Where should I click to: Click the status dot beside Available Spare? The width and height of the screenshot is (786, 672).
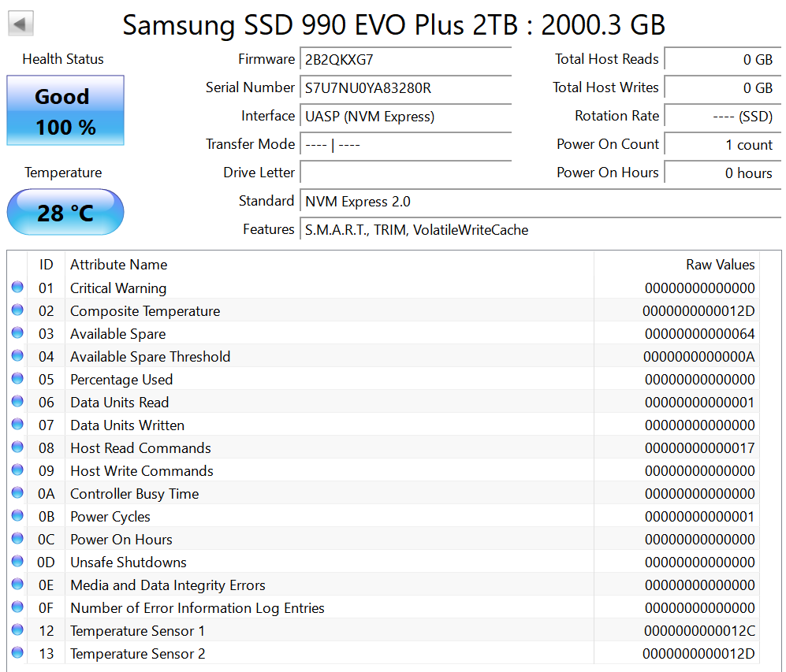pyautogui.click(x=17, y=332)
